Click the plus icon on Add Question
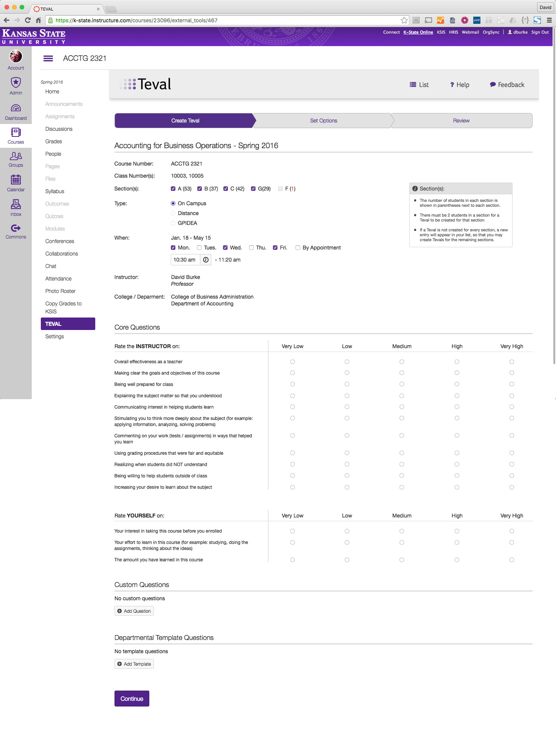The height and width of the screenshot is (756, 556). pos(119,611)
